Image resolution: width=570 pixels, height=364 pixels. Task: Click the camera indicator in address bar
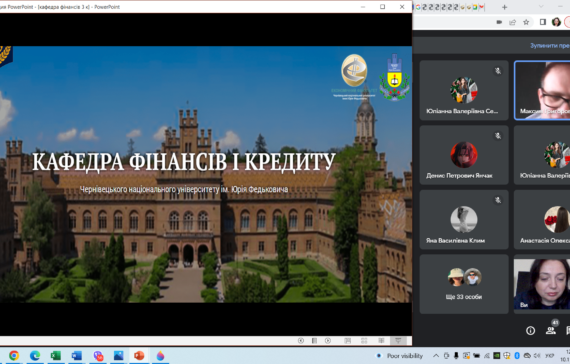499,22
